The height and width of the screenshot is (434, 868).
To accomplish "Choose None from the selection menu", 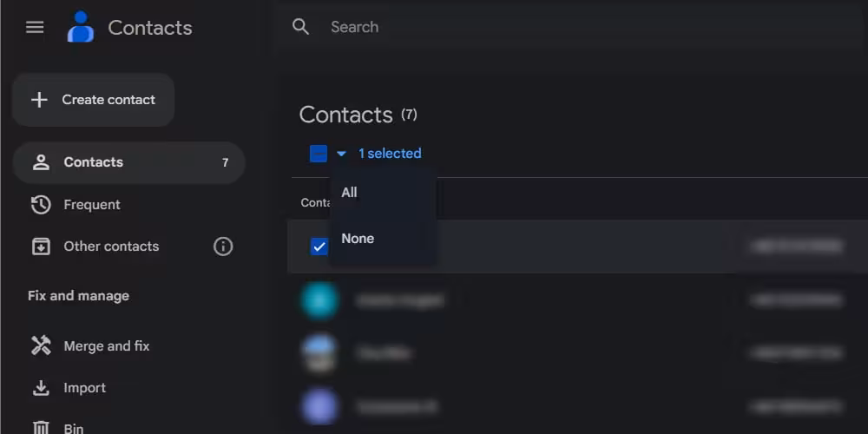I will 358,239.
